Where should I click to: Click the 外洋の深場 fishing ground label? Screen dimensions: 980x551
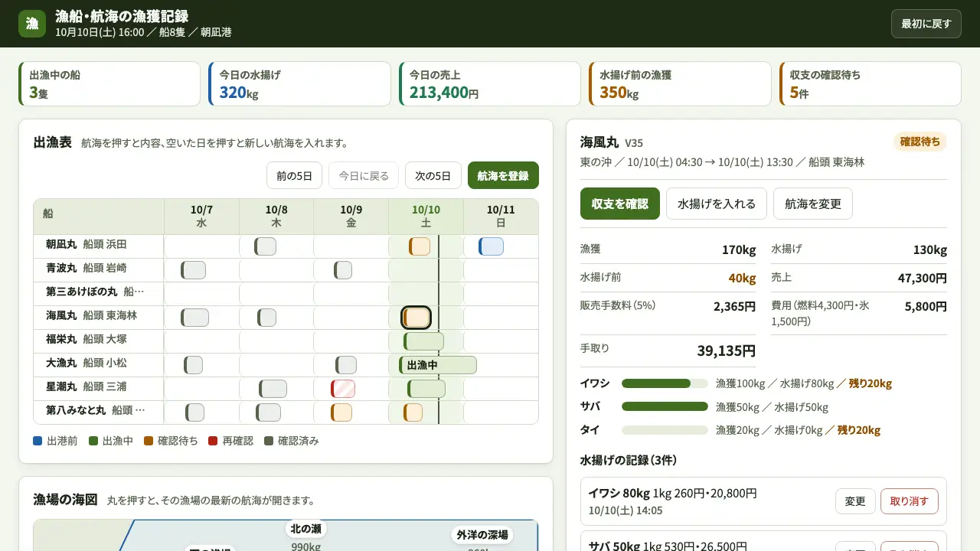[482, 535]
